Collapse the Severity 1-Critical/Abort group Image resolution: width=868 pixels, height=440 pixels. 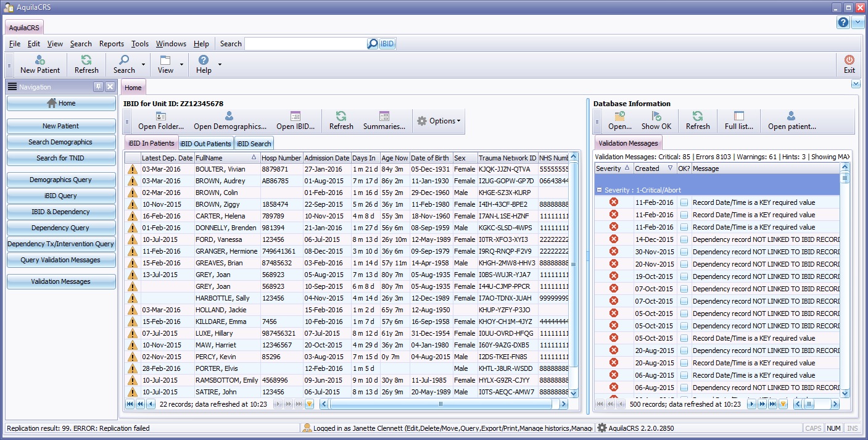click(599, 190)
